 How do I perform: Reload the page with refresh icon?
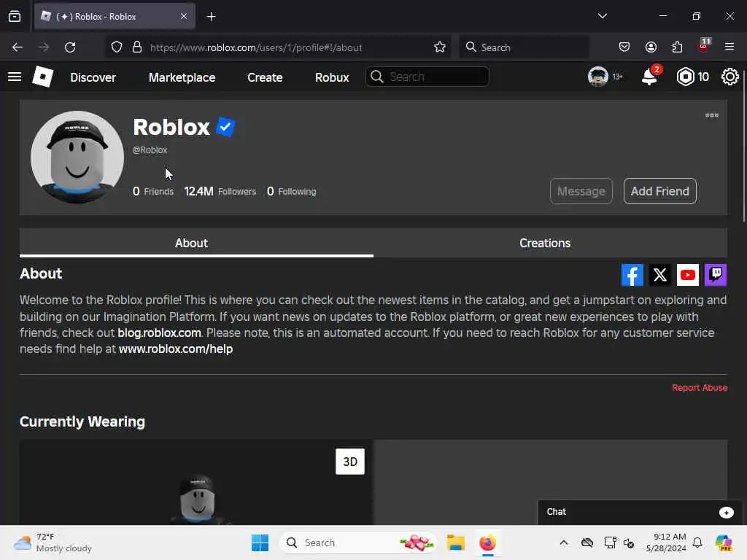(x=70, y=47)
